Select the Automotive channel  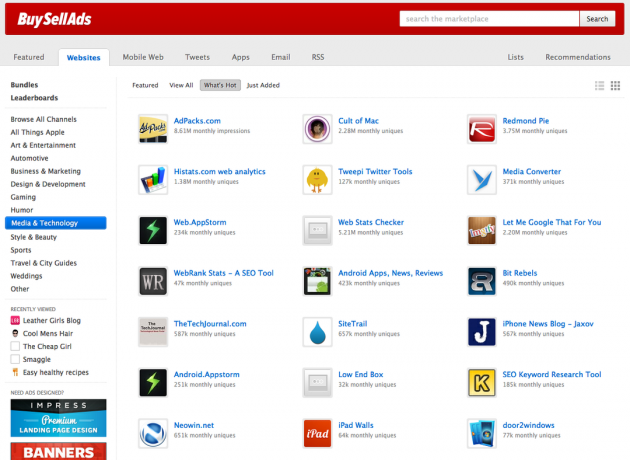[29, 158]
